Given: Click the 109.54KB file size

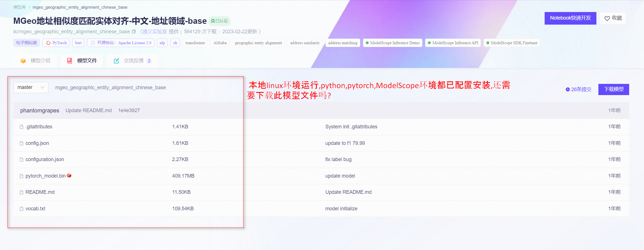Looking at the screenshot, I should pyautogui.click(x=183, y=209).
